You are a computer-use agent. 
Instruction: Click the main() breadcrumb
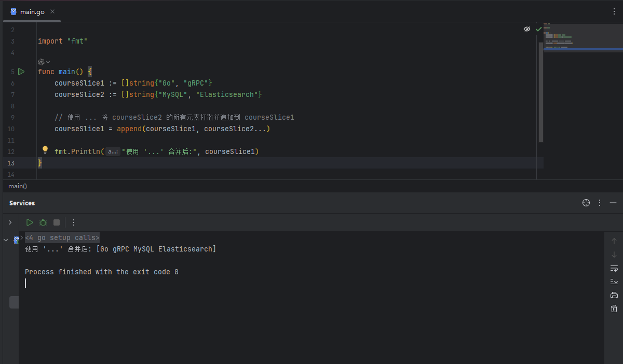coord(18,186)
